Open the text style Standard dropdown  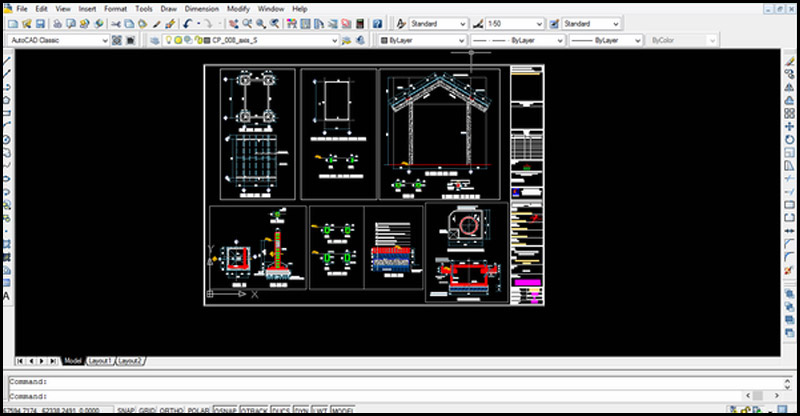438,24
